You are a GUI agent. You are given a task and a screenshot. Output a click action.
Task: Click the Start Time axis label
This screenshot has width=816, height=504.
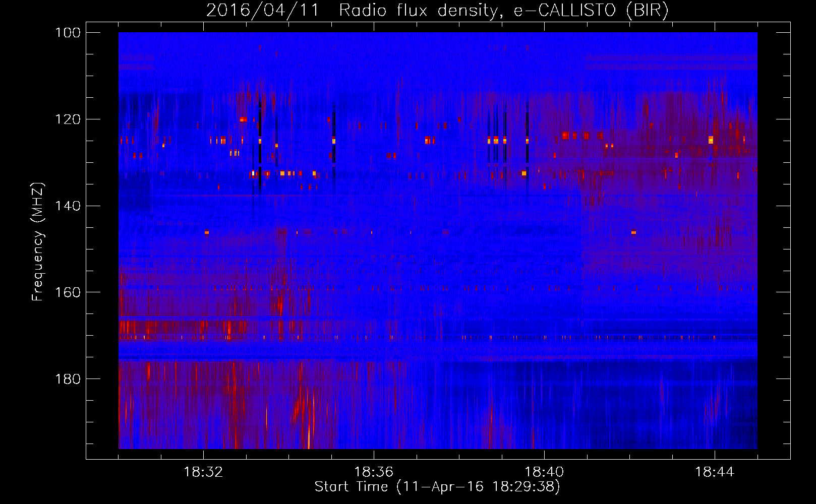437,487
